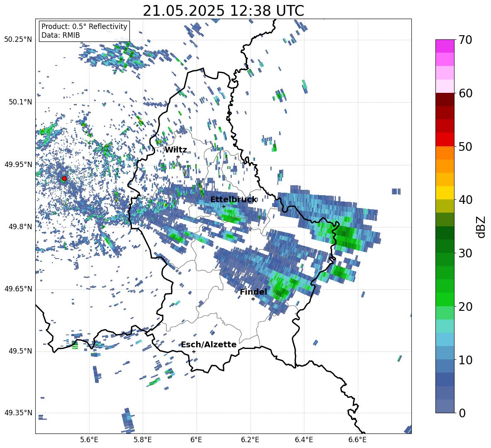This screenshot has height=448, width=491.
Task: Click the 40 tick label on colorbar
Action: tap(465, 200)
